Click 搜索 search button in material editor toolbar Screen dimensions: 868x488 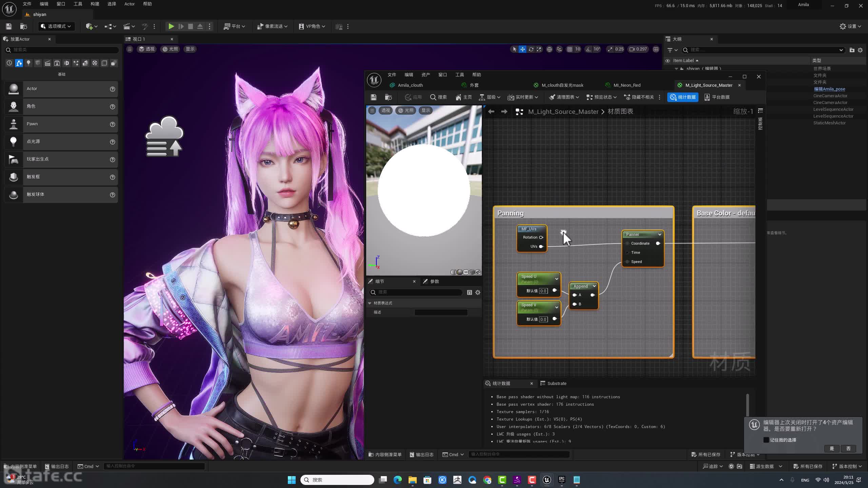[438, 97]
